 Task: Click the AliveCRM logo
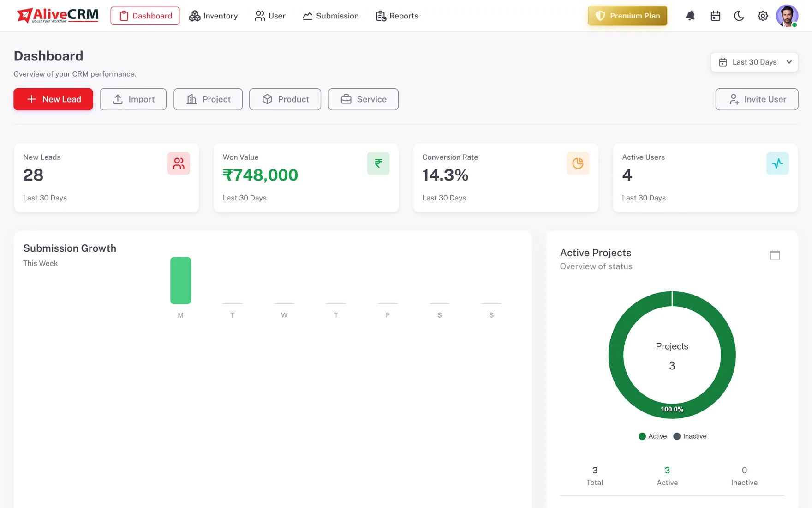pyautogui.click(x=58, y=15)
